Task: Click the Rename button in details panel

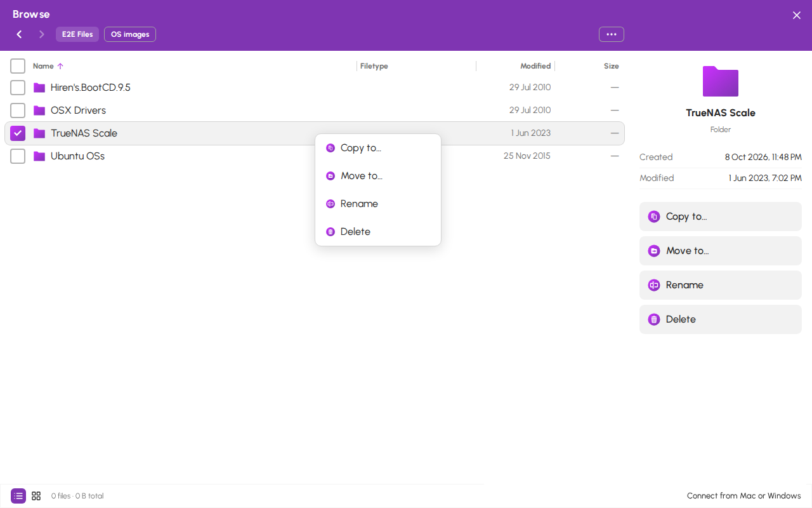Action: 721,285
